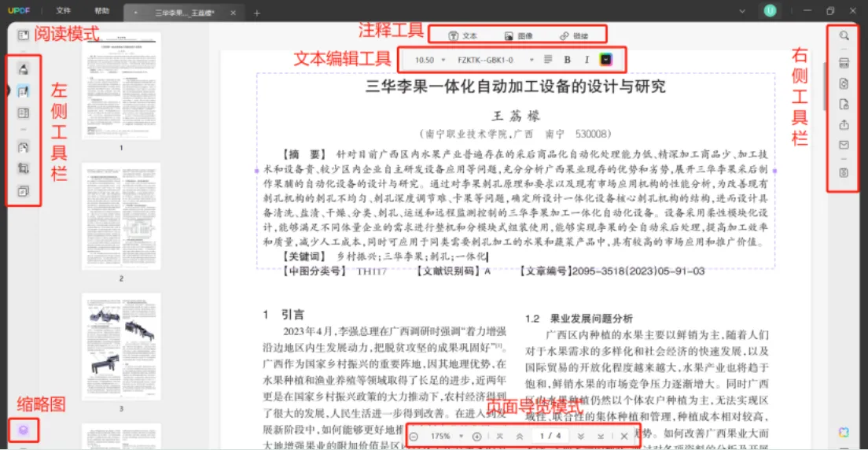
Task: Toggle italic text formatting
Action: coord(587,60)
